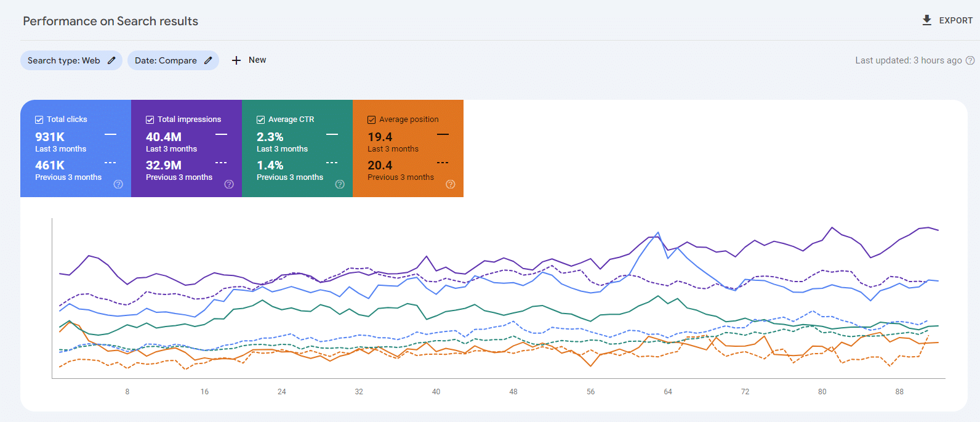Screen dimensions: 980x422
Task: Click the chart axis label 24
Action: (x=282, y=392)
